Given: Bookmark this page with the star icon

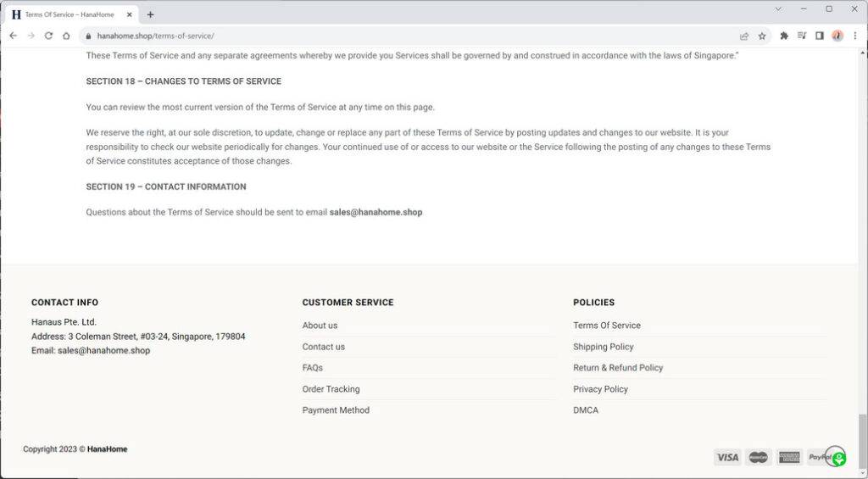Looking at the screenshot, I should tap(762, 36).
